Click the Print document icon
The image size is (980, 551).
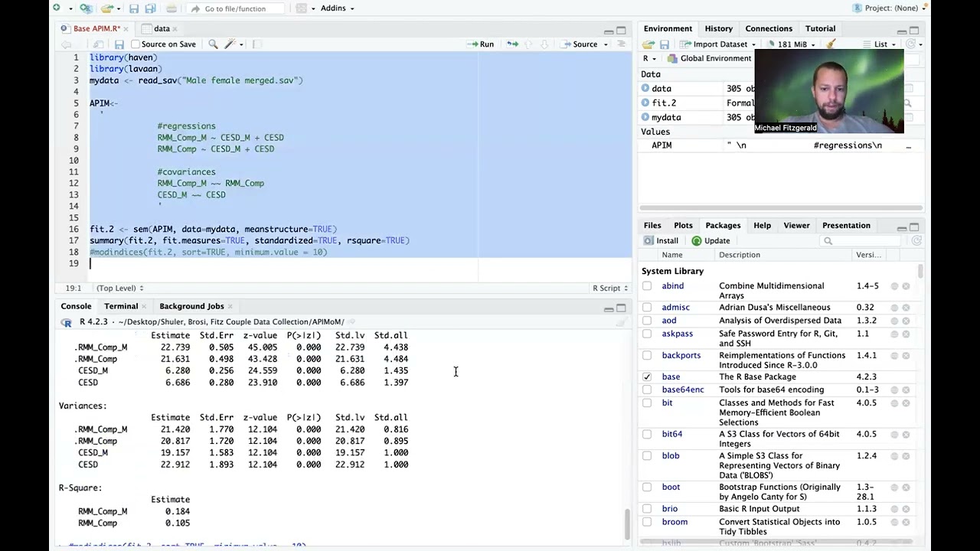[171, 8]
